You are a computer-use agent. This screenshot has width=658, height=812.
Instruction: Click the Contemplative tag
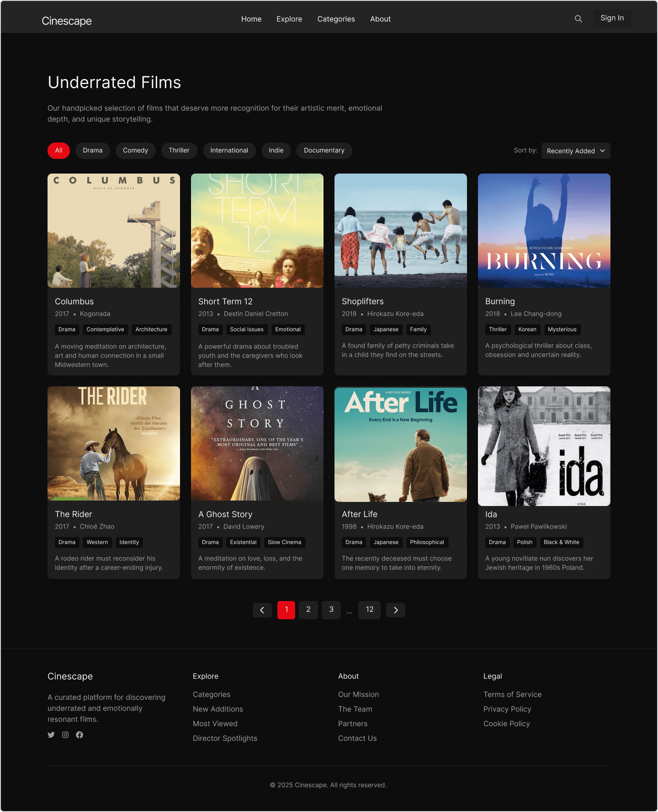[x=106, y=330]
